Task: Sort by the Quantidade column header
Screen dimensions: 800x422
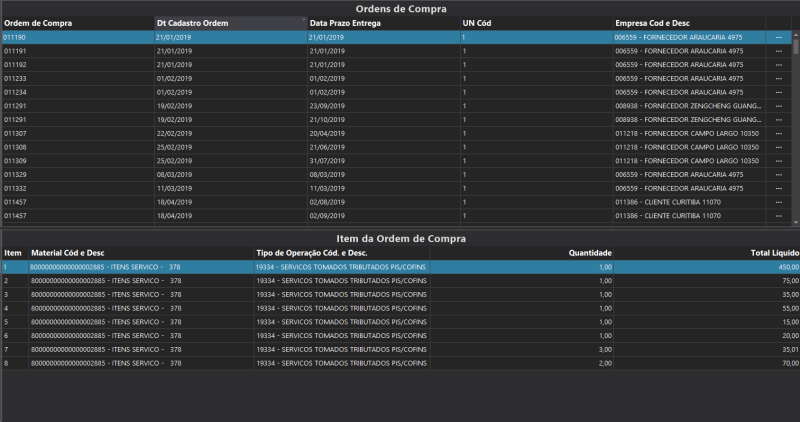Action: pos(521,253)
